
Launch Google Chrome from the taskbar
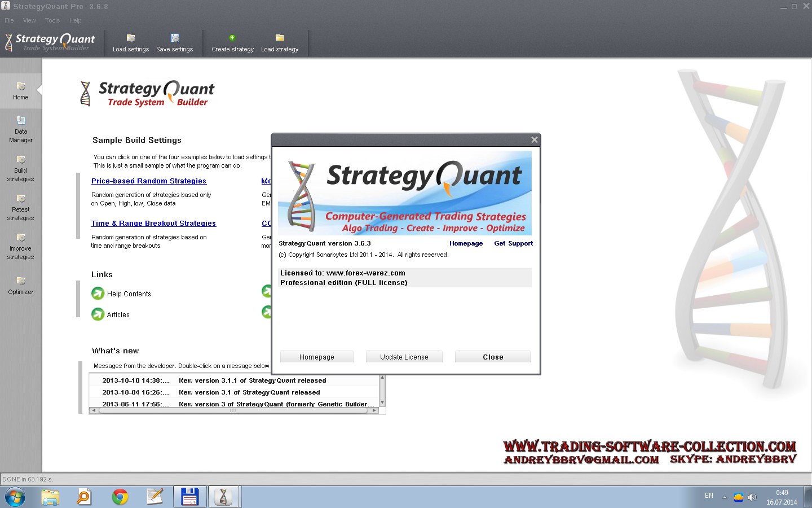coord(120,497)
